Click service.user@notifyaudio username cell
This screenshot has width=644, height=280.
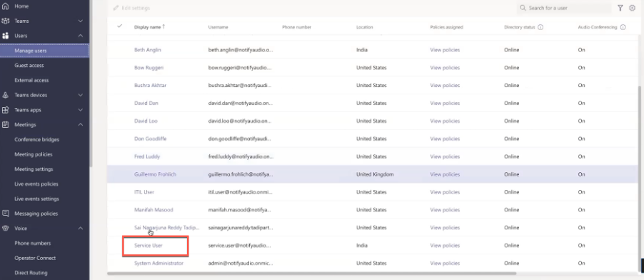239,246
